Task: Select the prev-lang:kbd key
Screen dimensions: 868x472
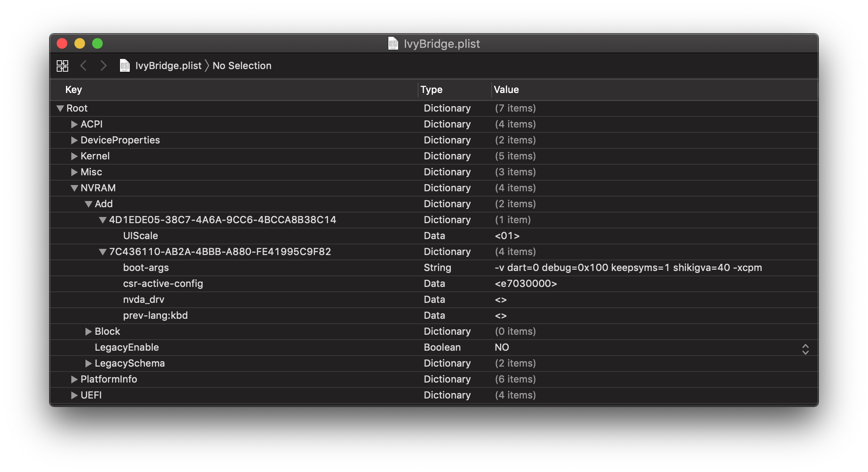Action: (155, 316)
